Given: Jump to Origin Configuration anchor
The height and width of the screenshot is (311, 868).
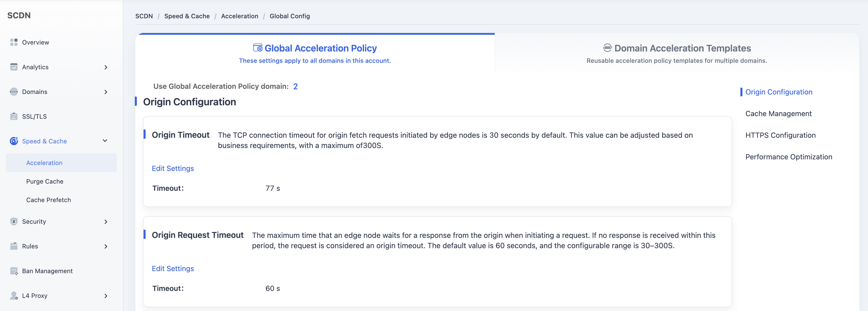Looking at the screenshot, I should pos(779,92).
